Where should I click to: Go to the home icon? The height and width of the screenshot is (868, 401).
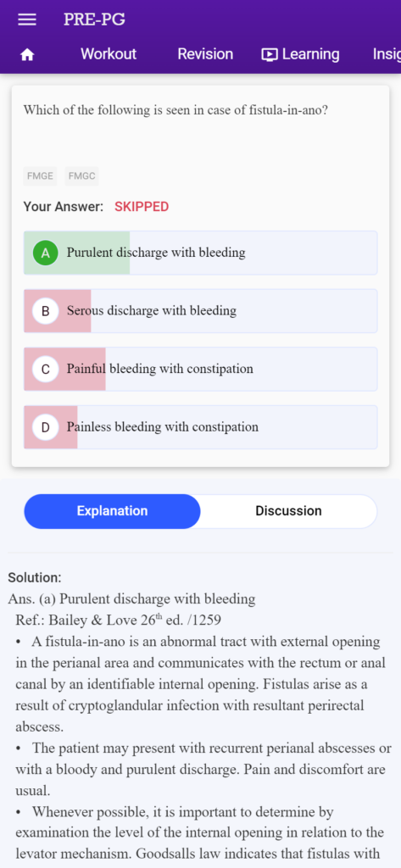(27, 55)
